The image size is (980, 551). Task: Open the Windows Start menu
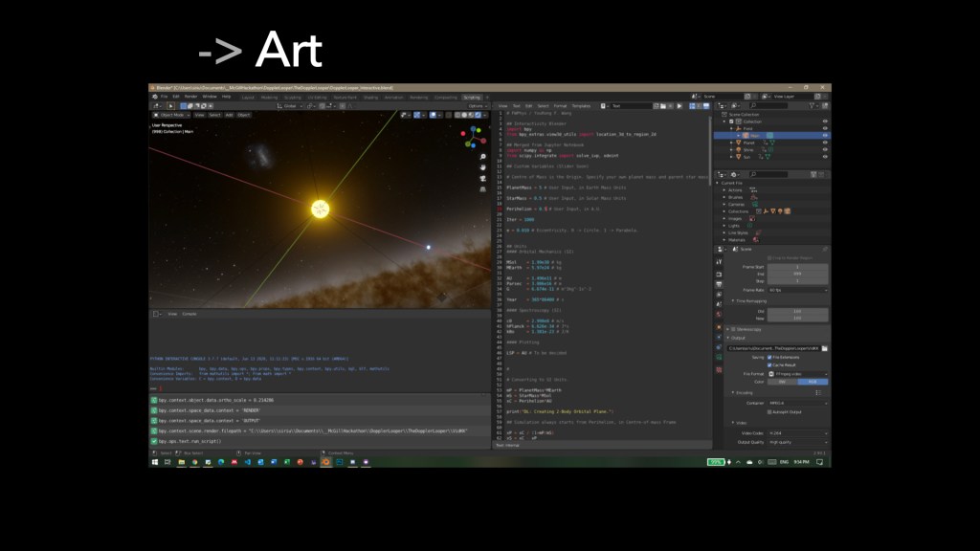(x=153, y=462)
